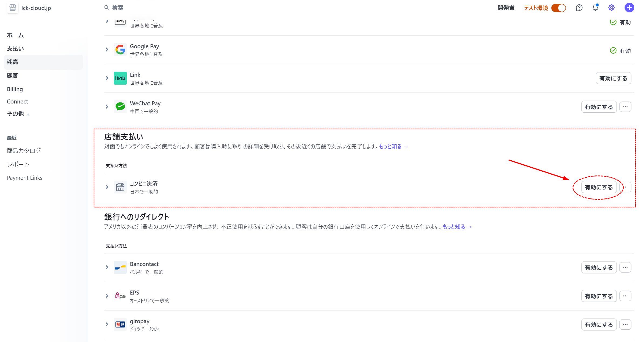The image size is (644, 342).
Task: Open settings gear icon
Action: coord(612,8)
